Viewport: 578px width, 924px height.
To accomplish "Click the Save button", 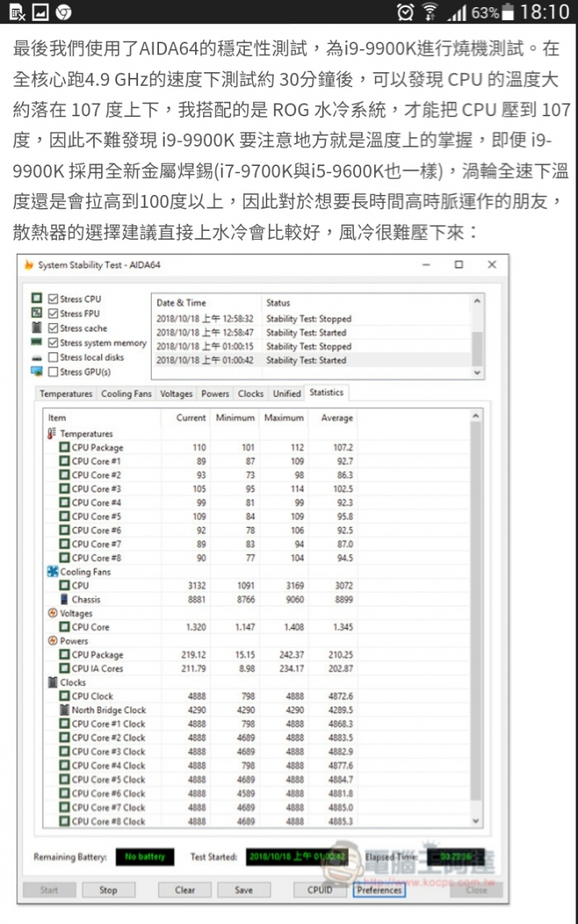I will pyautogui.click(x=243, y=890).
